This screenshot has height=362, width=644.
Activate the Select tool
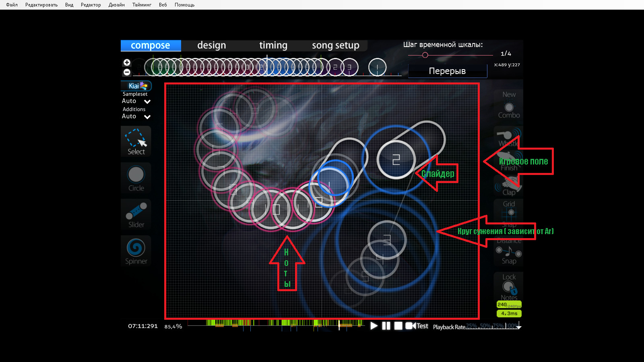coord(136,142)
